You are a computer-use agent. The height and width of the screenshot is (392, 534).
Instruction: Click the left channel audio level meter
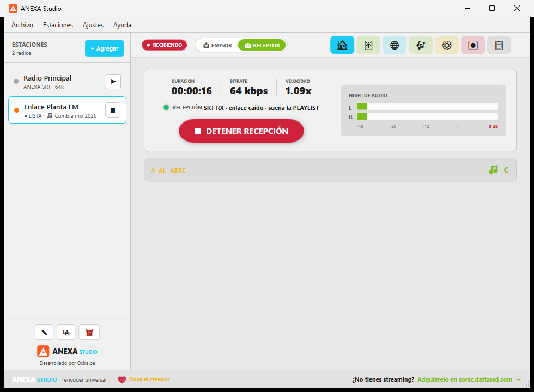pos(427,107)
